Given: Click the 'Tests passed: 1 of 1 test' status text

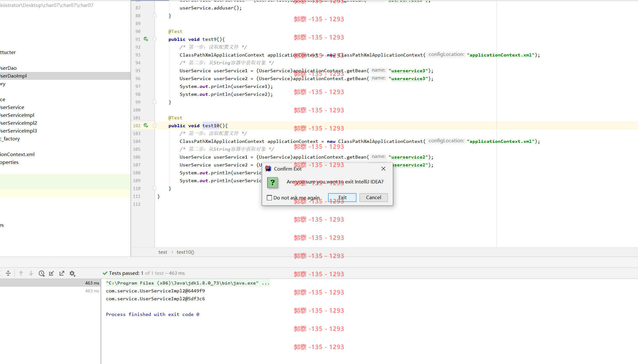Looking at the screenshot, I should [x=147, y=273].
